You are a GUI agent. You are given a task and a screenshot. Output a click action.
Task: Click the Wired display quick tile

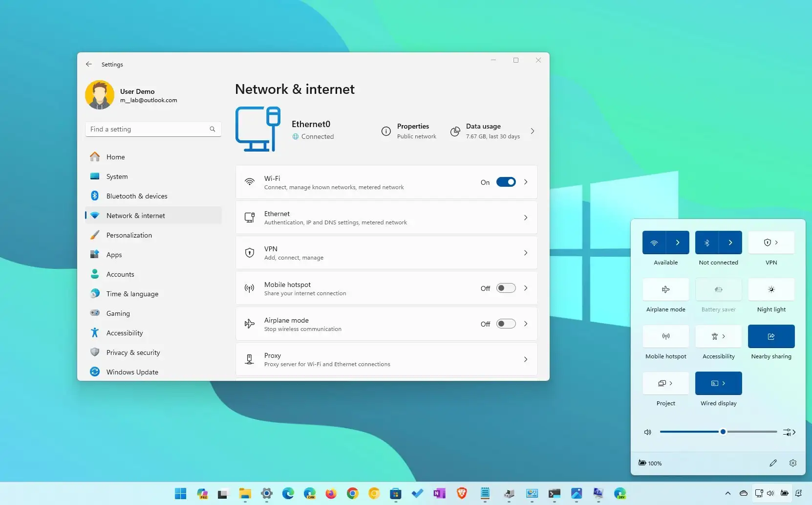click(719, 383)
